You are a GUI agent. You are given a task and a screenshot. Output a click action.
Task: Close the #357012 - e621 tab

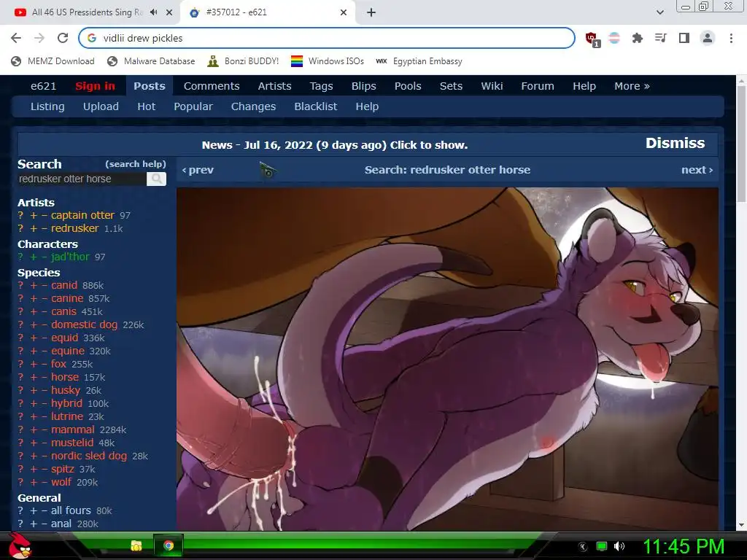[344, 12]
